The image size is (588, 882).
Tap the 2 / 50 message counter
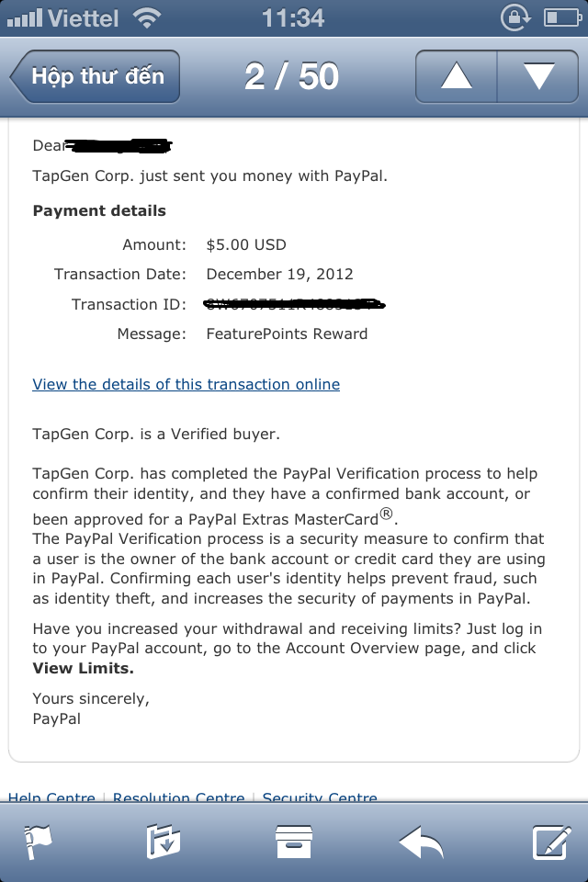[291, 76]
